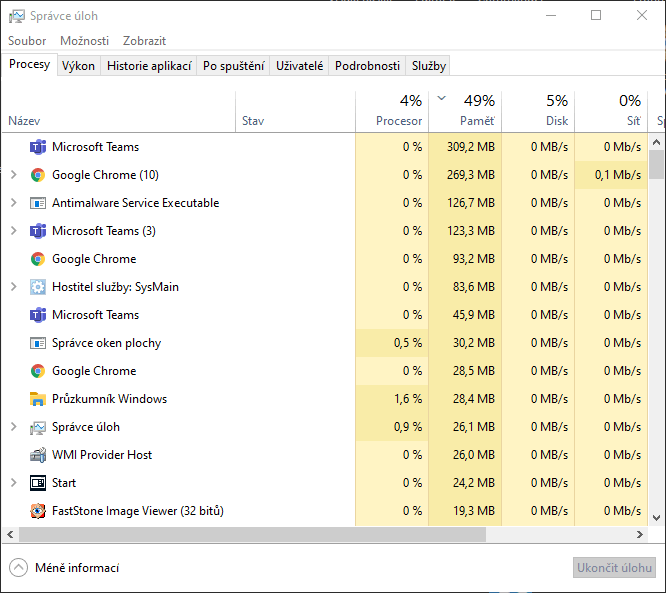Select the Průzkumník Windows folder icon

pyautogui.click(x=38, y=399)
